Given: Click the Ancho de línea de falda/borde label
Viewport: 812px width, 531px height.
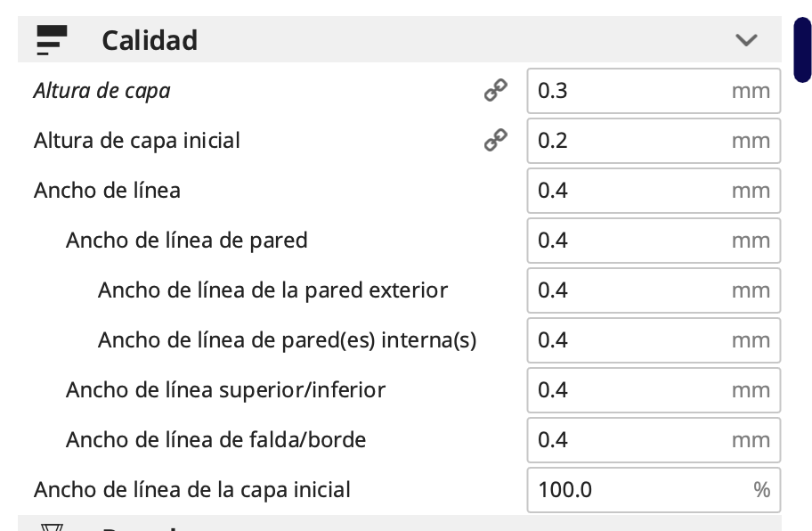Looking at the screenshot, I should click(215, 440).
